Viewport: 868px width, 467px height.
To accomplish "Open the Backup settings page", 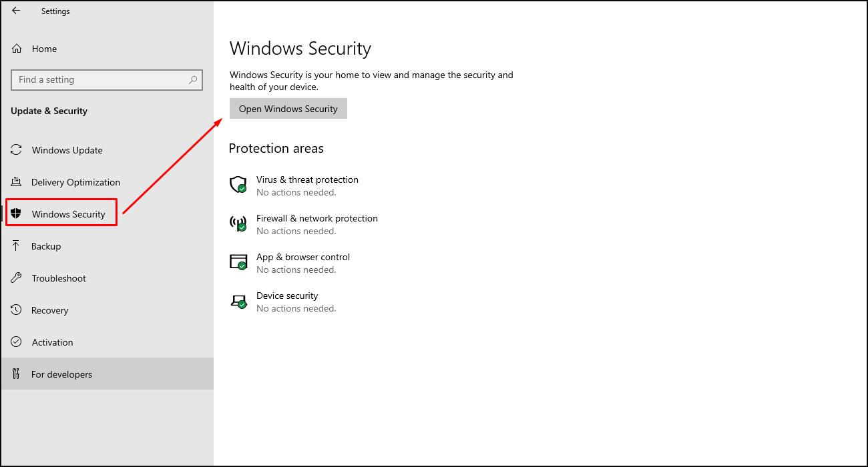I will pyautogui.click(x=107, y=246).
